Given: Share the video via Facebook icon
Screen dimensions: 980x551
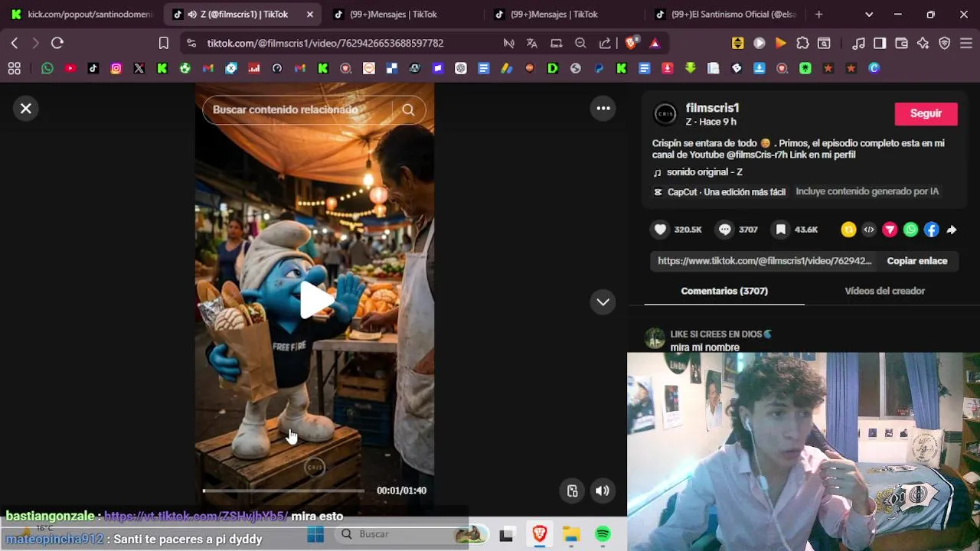Looking at the screenshot, I should (931, 230).
